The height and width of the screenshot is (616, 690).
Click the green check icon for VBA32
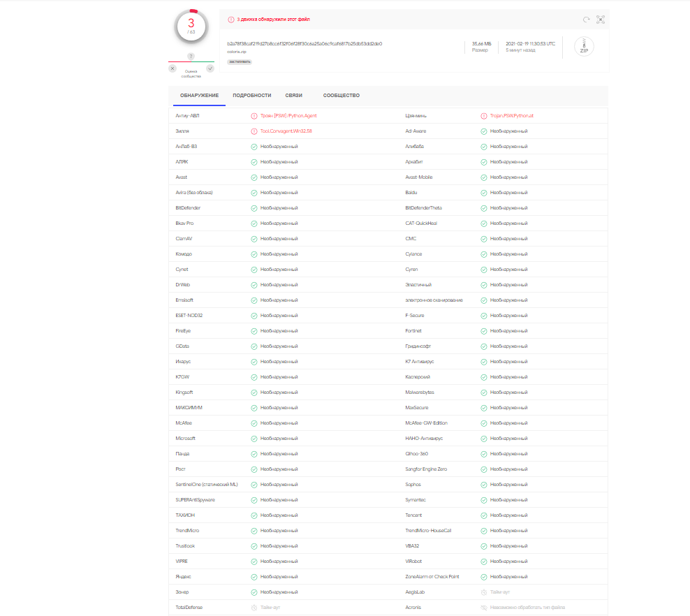coord(483,546)
